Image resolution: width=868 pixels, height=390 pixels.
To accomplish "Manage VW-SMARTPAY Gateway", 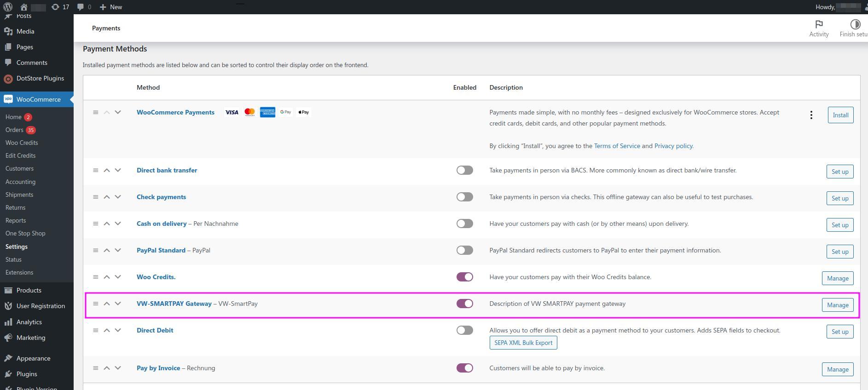I will pyautogui.click(x=838, y=305).
